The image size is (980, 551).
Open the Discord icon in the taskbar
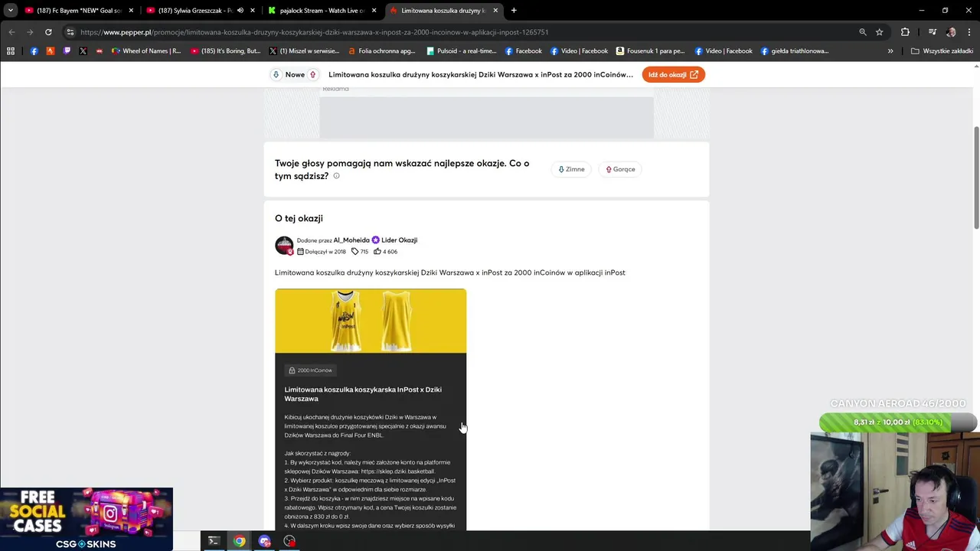[x=265, y=541]
